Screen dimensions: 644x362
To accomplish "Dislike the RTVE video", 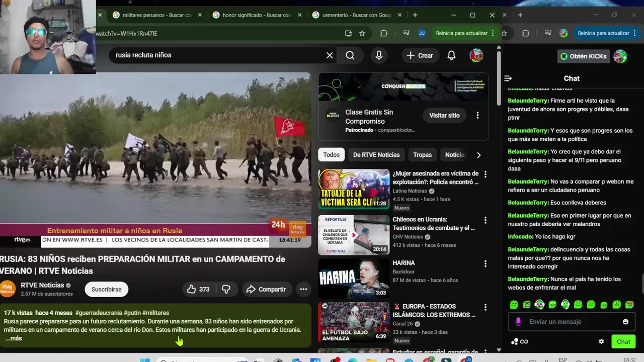I will point(226,289).
